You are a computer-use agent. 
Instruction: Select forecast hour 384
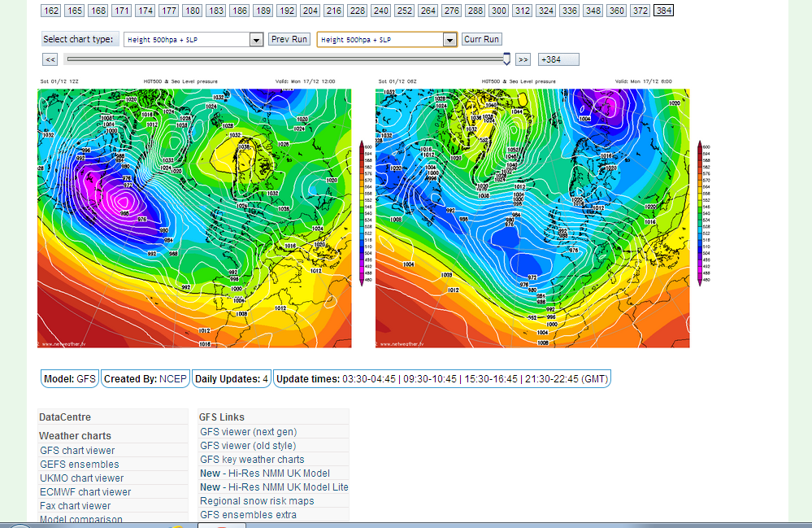pos(664,11)
